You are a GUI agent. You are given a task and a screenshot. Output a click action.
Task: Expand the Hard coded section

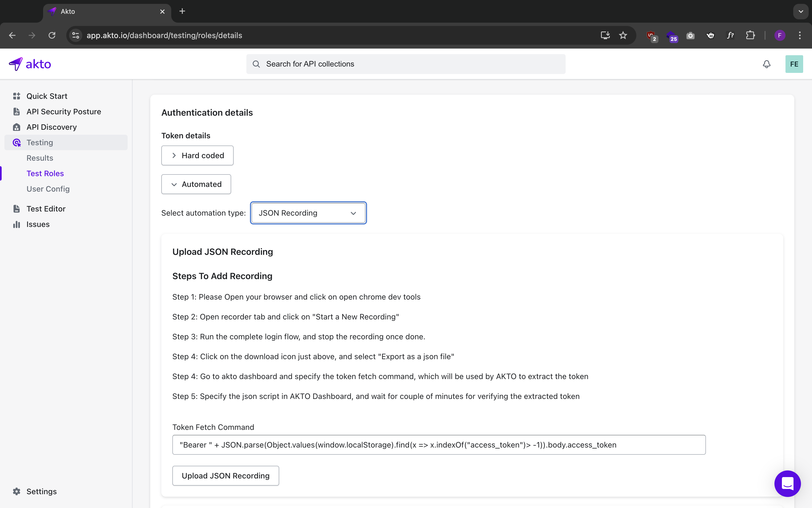[197, 155]
